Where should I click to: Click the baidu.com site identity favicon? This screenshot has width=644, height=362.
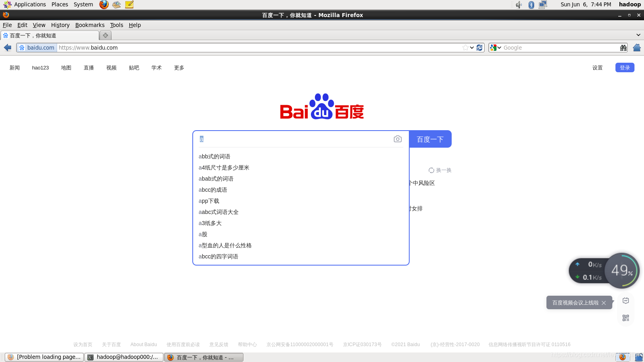click(x=22, y=48)
